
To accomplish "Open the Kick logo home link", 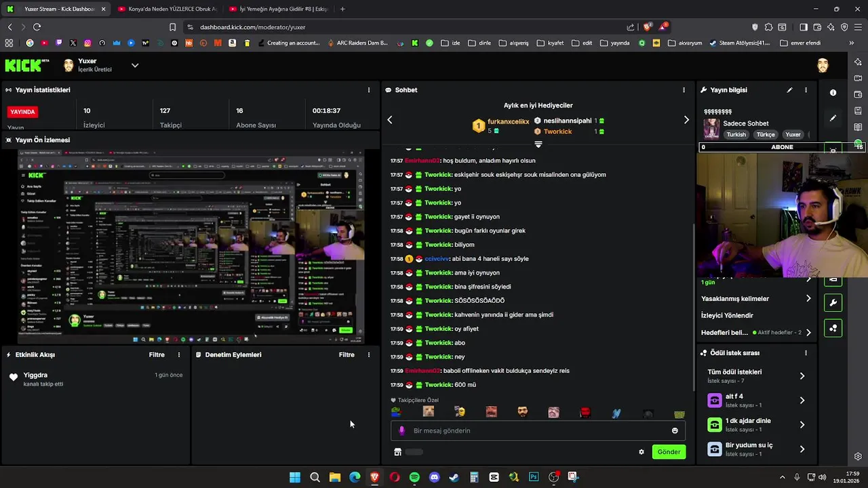I will (26, 65).
